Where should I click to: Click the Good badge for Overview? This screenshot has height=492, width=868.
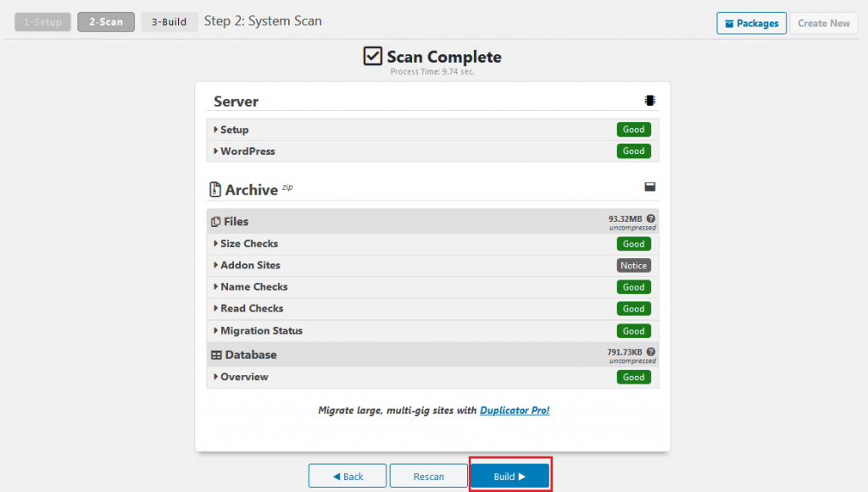click(x=634, y=377)
